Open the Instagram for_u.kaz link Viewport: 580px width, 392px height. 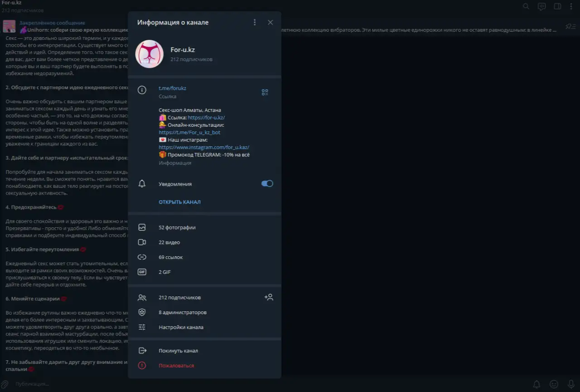[204, 148]
